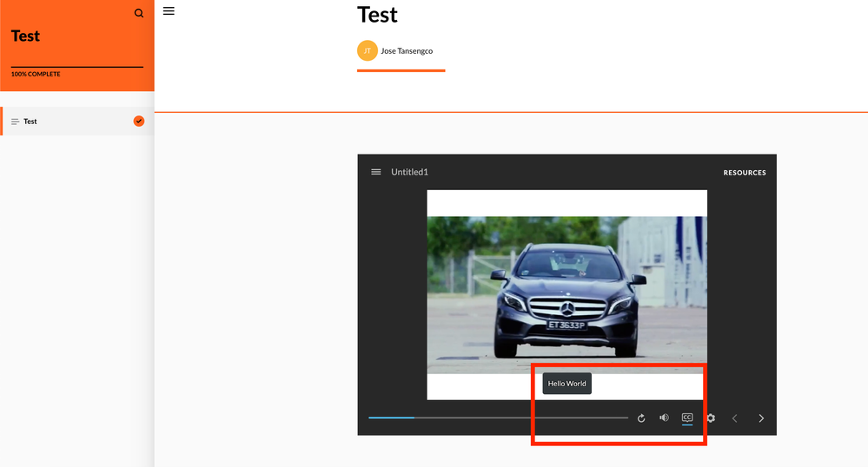Open the search in the course sidebar

139,13
